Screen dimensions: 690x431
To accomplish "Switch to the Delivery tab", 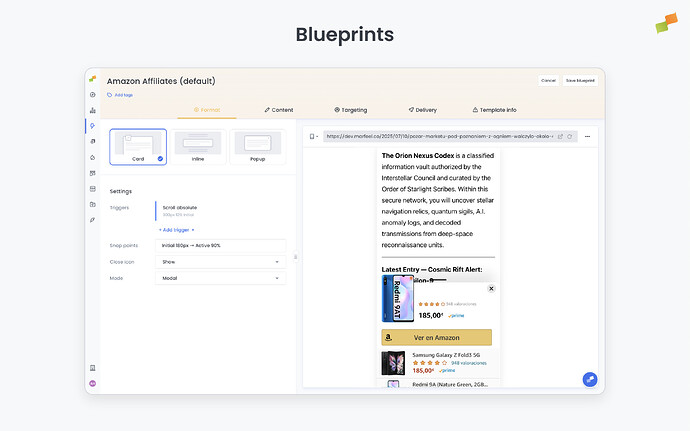I will (x=422, y=110).
